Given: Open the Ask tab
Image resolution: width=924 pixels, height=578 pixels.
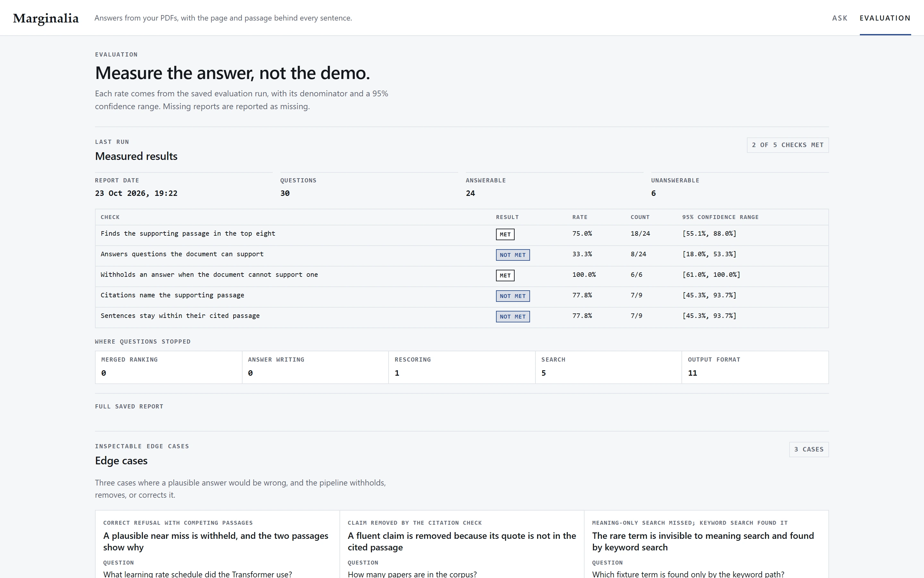Looking at the screenshot, I should tap(840, 18).
